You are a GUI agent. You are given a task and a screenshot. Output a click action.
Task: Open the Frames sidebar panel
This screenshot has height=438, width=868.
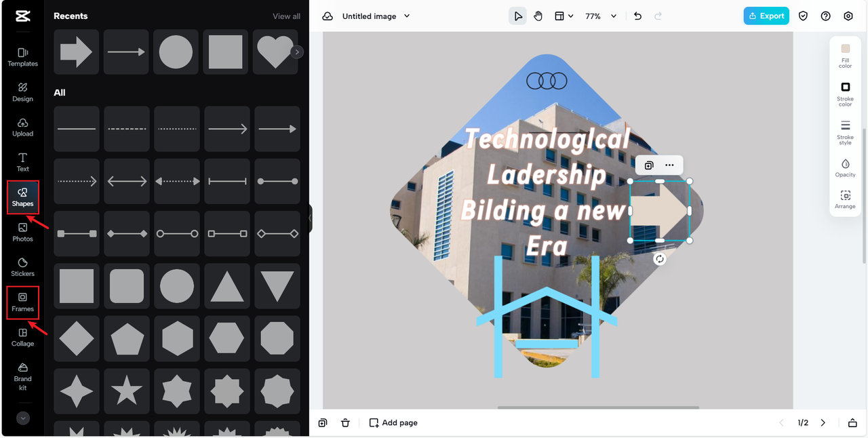tap(22, 302)
